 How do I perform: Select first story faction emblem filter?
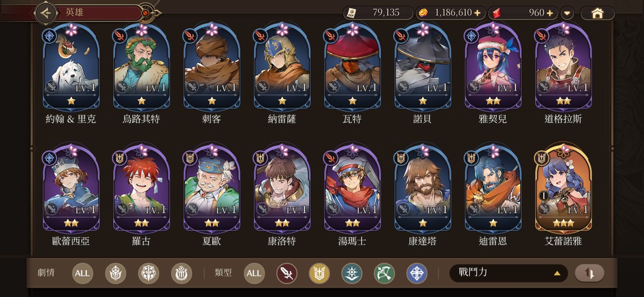(x=115, y=273)
